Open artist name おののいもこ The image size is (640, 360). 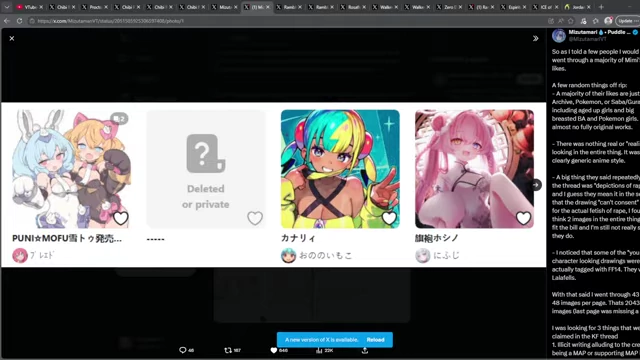click(x=325, y=256)
